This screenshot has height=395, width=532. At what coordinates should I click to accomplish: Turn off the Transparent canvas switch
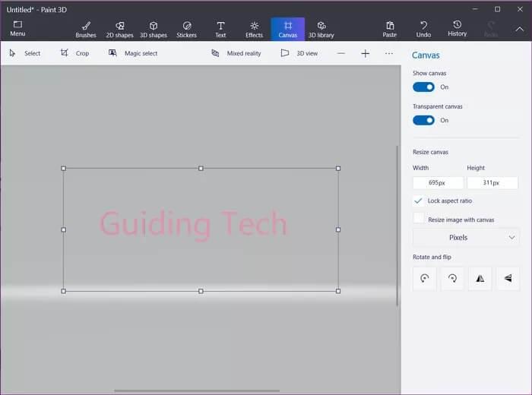coord(423,120)
